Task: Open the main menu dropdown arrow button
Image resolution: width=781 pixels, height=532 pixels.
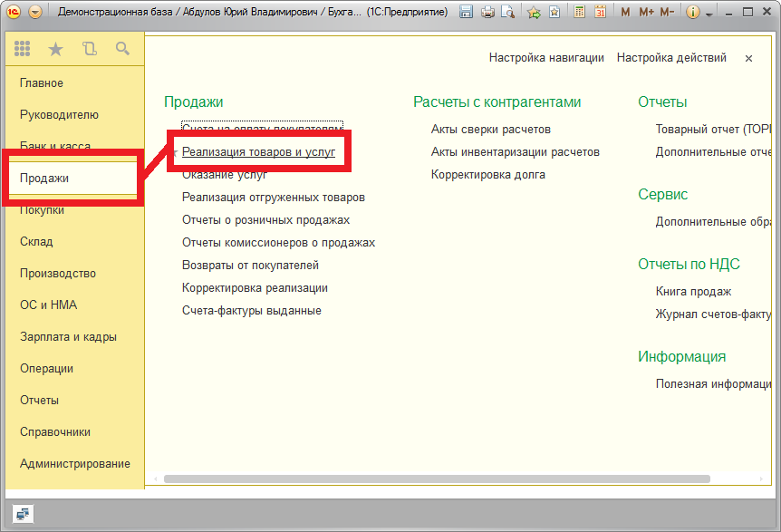Action: pos(34,12)
